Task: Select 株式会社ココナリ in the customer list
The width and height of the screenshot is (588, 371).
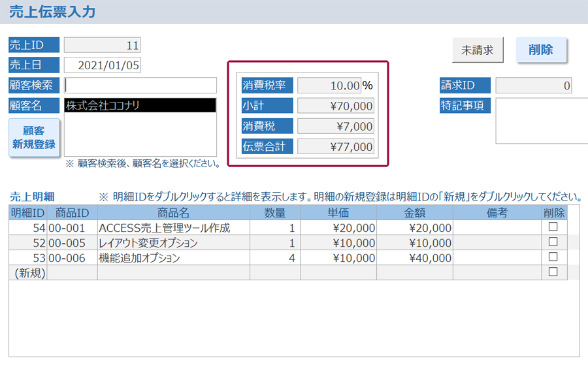Action: (x=140, y=105)
